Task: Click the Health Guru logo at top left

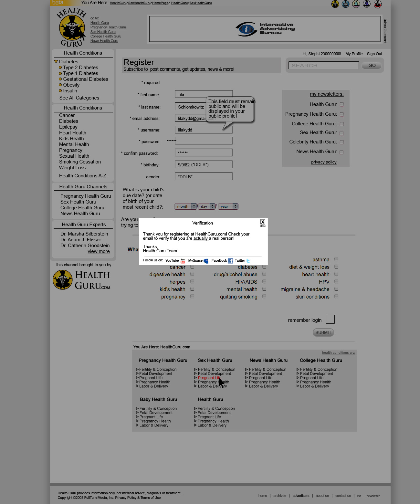Action: point(72,28)
